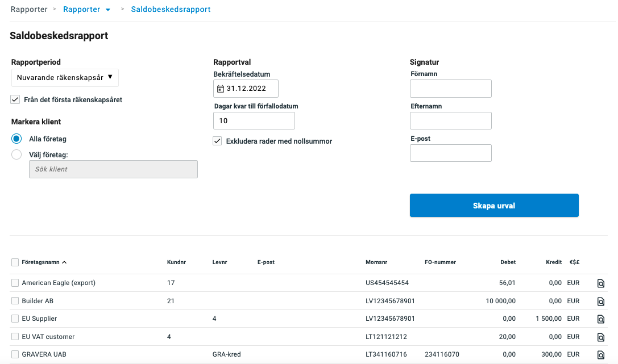Go to Rapporter root breadcrumb
The width and height of the screenshot is (618, 364).
click(29, 9)
